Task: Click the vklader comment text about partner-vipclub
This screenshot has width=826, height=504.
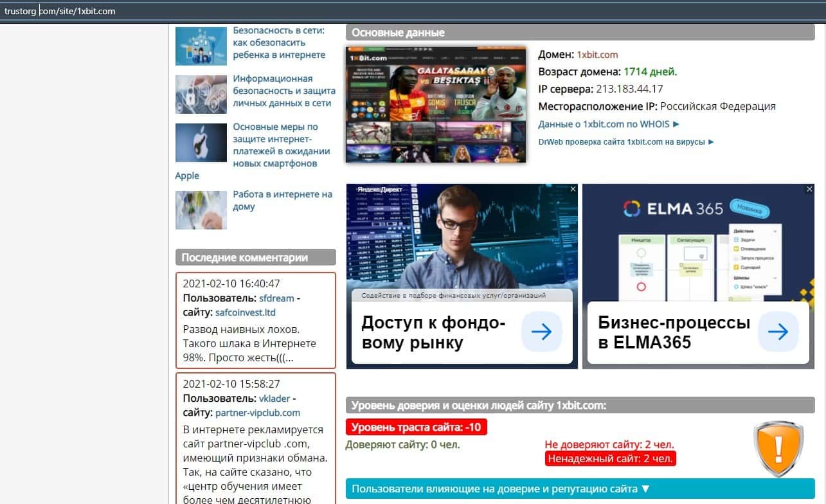Action: (256, 465)
